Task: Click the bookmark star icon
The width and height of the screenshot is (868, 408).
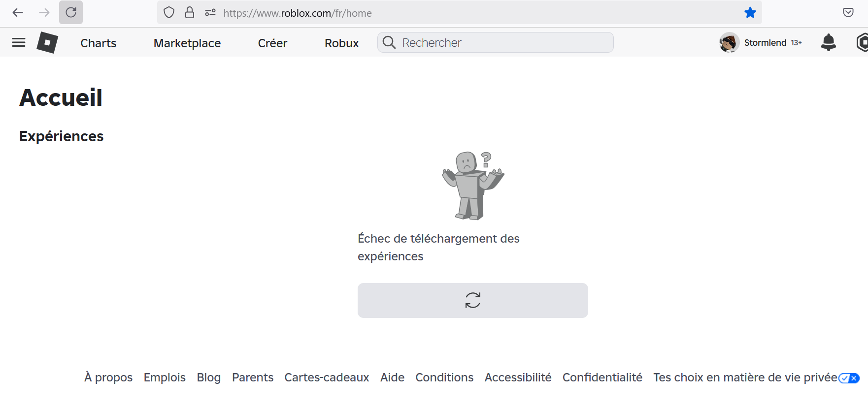Action: (750, 13)
